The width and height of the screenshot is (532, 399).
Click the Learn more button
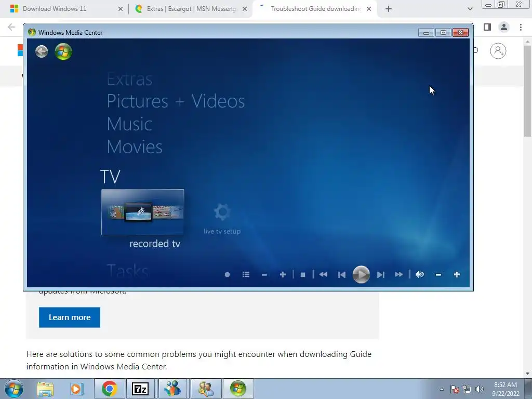70,317
